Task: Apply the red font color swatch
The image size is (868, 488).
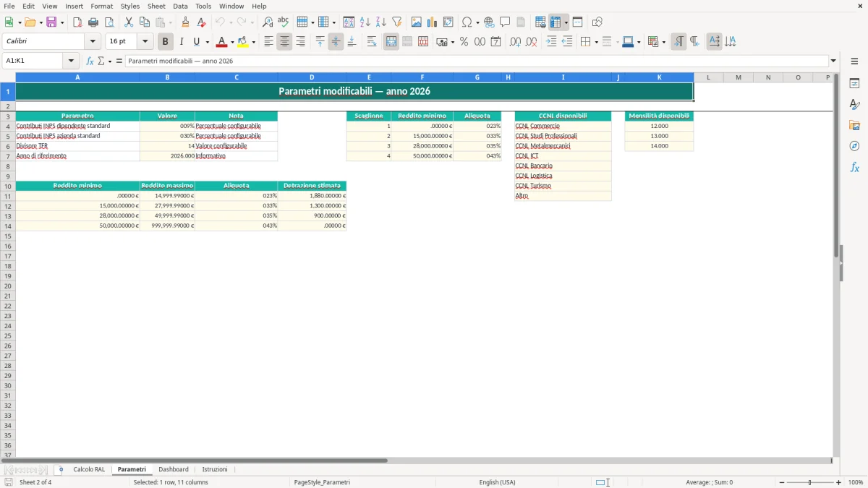Action: click(x=221, y=42)
